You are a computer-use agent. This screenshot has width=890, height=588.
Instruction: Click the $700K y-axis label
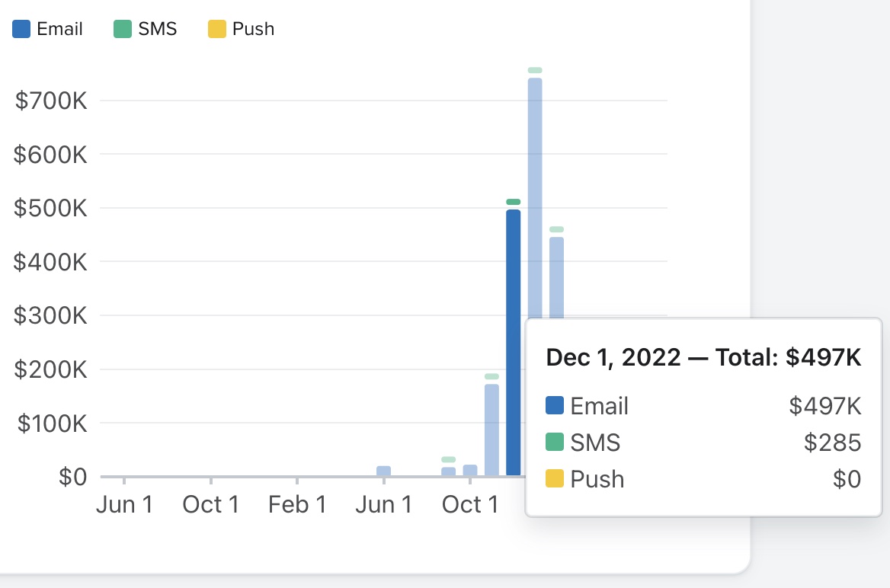[x=51, y=101]
